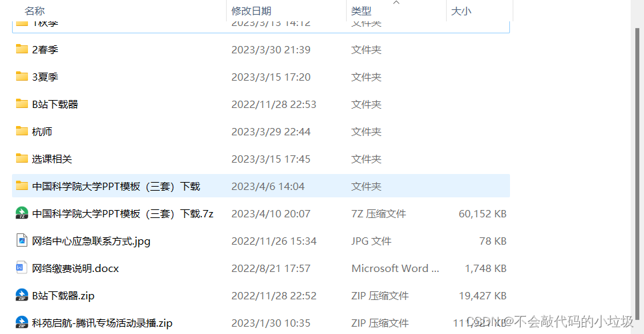Select the 2春季 folder name
The image size is (644, 334).
pos(45,50)
